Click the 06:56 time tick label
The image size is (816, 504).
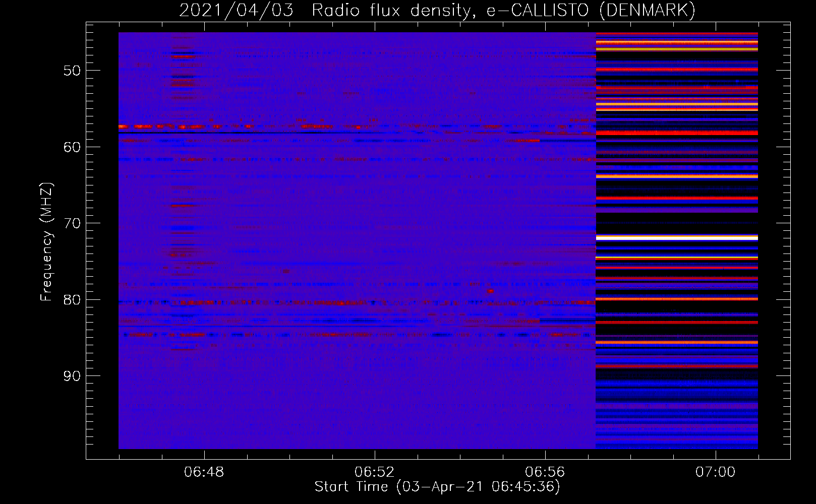pos(545,472)
